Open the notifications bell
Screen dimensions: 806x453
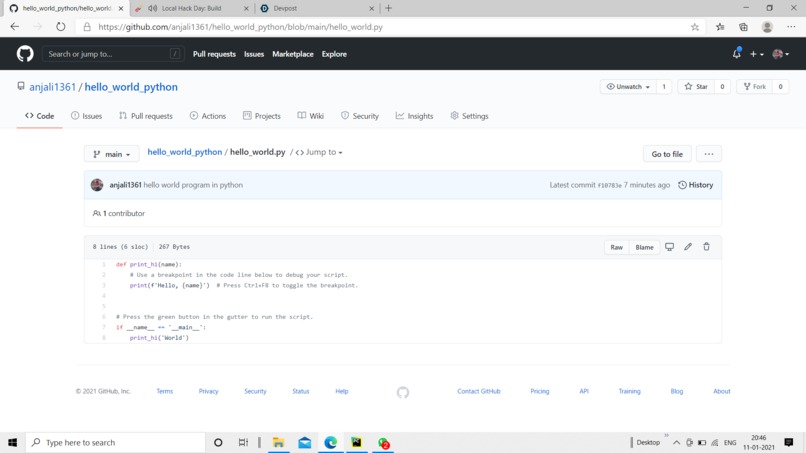pos(737,53)
